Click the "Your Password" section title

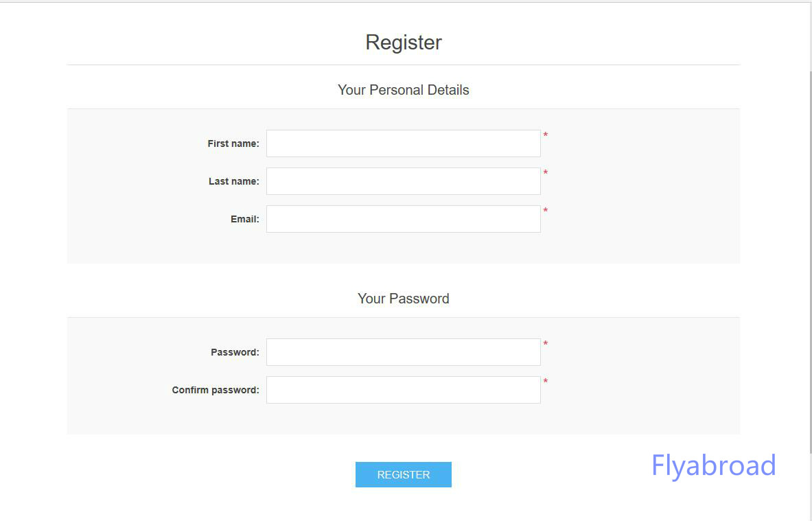point(404,299)
